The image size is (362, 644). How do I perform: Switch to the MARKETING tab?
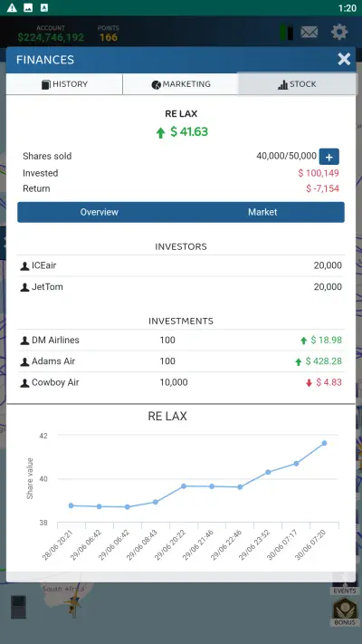click(181, 84)
